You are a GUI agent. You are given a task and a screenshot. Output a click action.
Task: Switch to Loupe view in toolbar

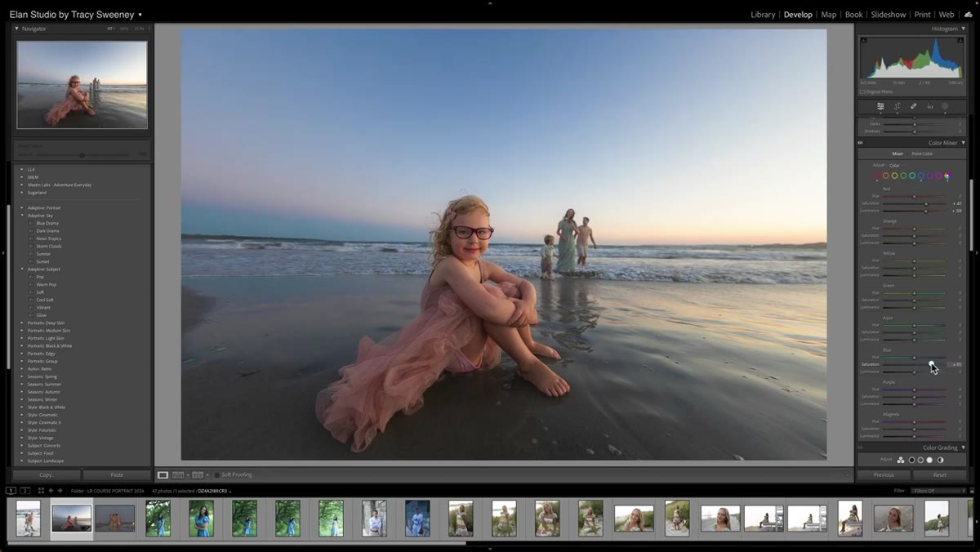coord(163,474)
